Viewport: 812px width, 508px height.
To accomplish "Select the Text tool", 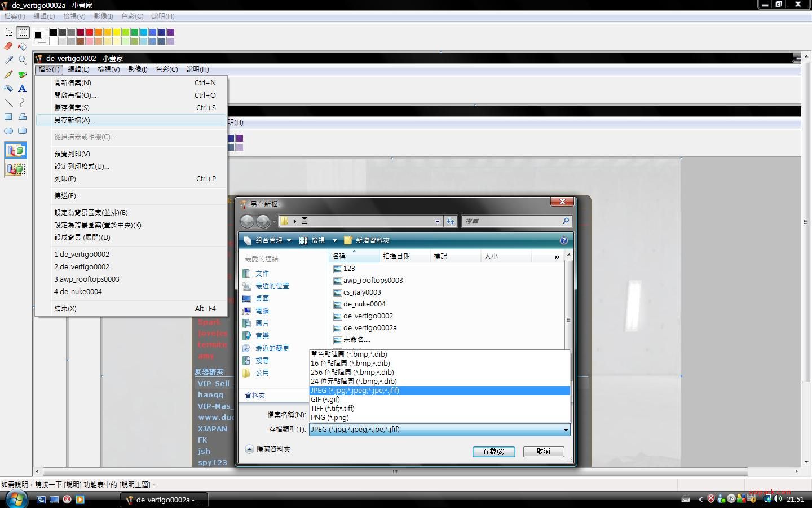I will 23,89.
